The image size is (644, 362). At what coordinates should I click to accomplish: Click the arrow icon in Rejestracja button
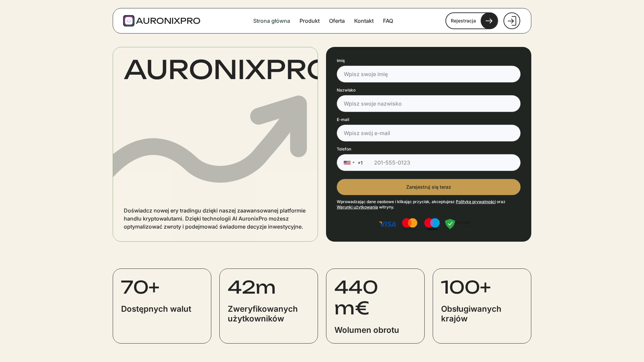(x=489, y=21)
